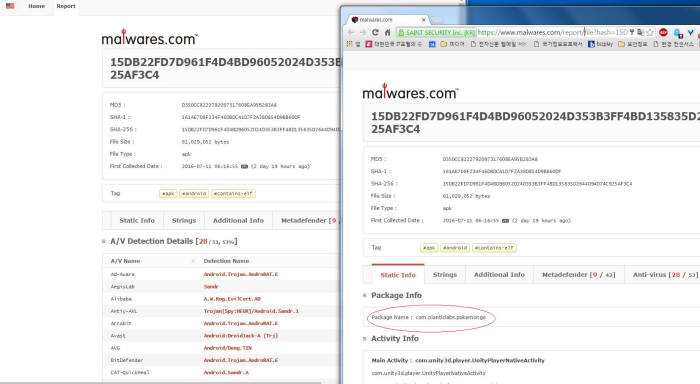The width and height of the screenshot is (700, 384).
Task: Click country flag next to left collected date
Action: click(244, 167)
